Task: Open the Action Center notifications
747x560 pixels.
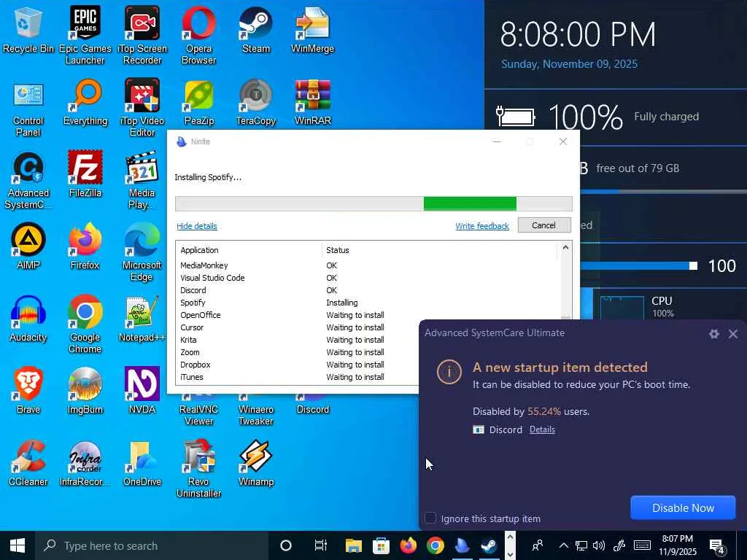Action: [718, 545]
